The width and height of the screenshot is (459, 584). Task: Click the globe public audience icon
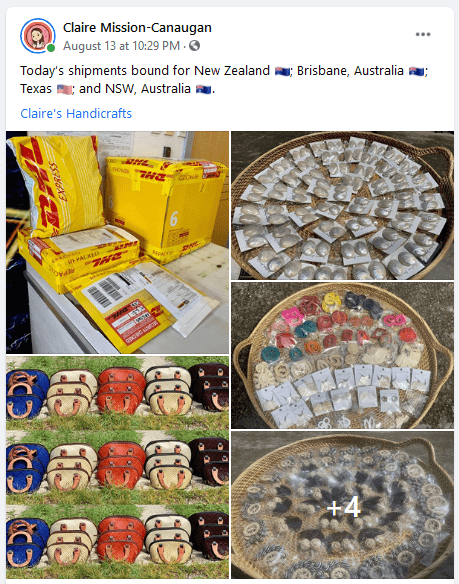tap(194, 46)
